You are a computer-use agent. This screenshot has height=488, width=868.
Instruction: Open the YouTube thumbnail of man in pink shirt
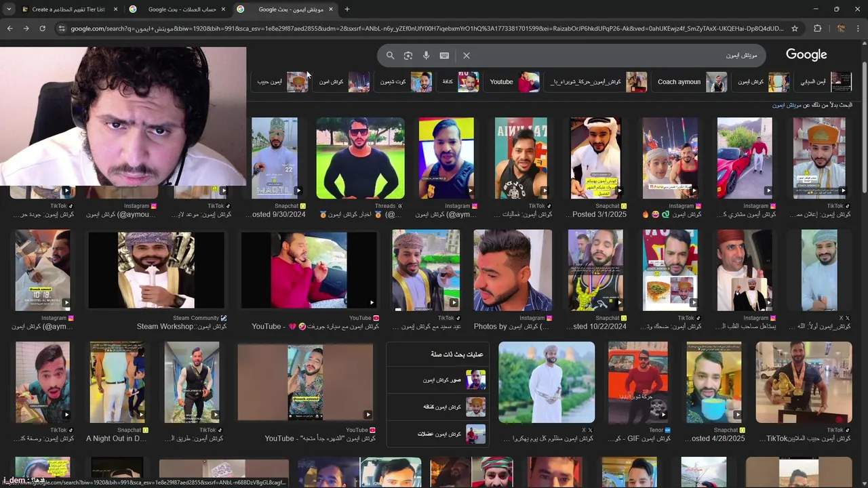pos(309,270)
